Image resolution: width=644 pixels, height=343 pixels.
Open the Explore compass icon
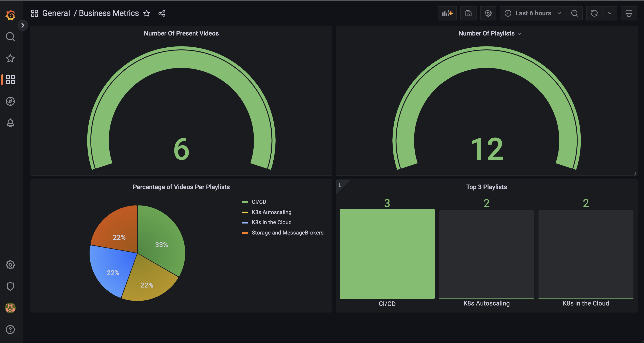tap(10, 101)
